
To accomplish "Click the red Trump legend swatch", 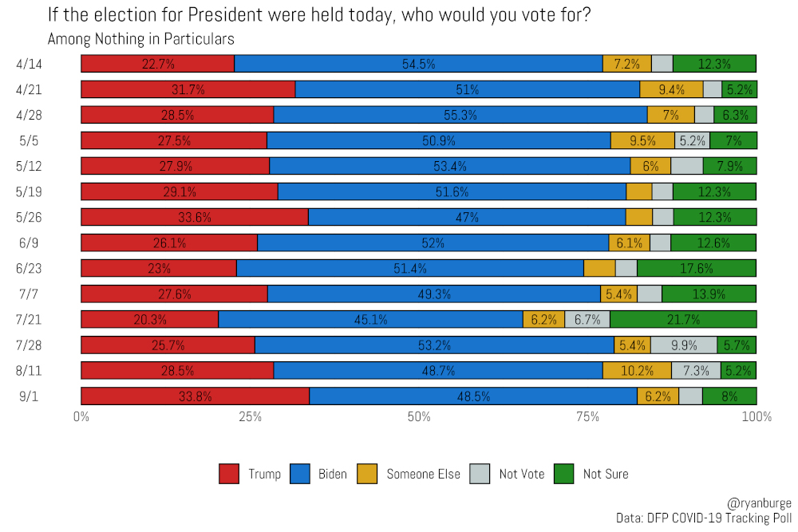I will pyautogui.click(x=229, y=474).
